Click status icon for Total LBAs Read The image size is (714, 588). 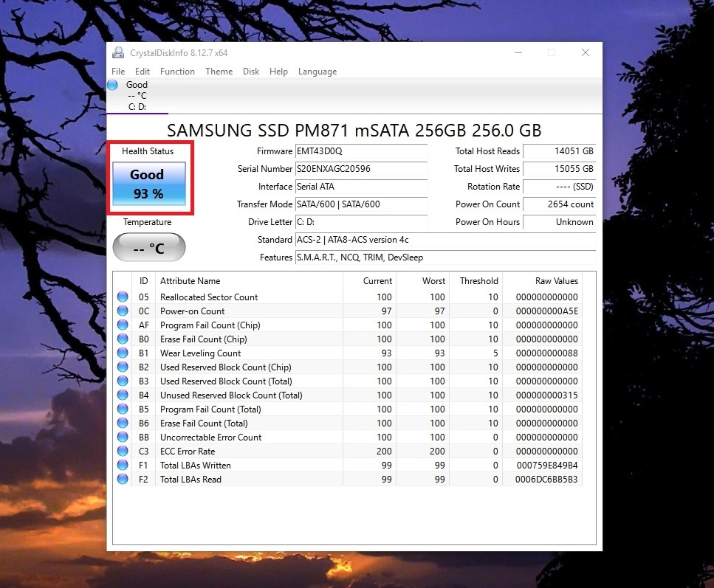click(x=123, y=480)
